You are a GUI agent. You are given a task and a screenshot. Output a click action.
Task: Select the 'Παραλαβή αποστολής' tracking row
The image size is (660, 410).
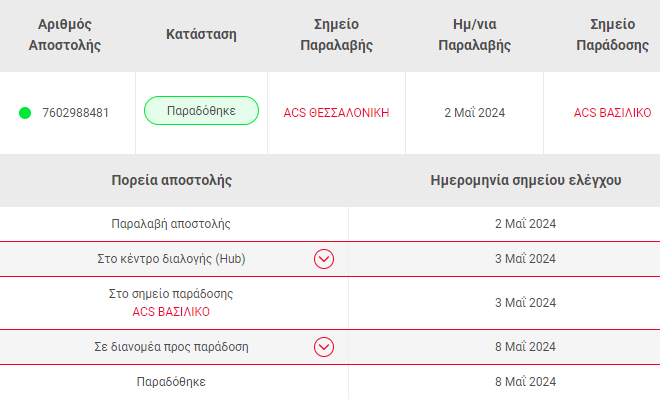tap(330, 224)
